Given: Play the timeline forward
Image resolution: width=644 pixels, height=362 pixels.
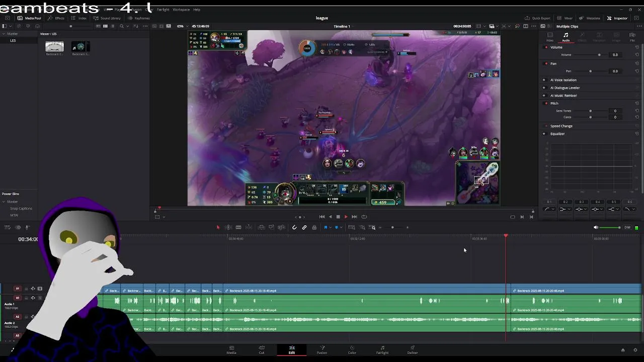Looking at the screenshot, I should tap(346, 217).
